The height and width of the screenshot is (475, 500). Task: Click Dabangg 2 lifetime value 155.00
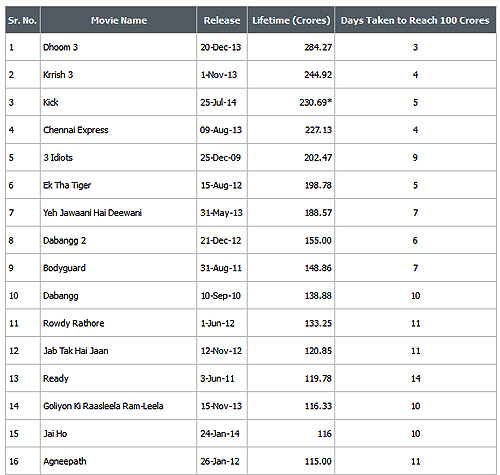click(318, 240)
